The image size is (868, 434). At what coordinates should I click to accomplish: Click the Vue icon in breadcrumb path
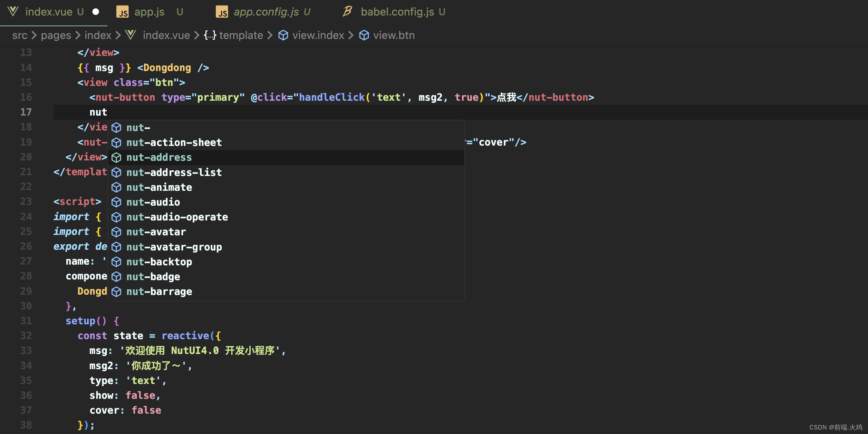pyautogui.click(x=131, y=35)
